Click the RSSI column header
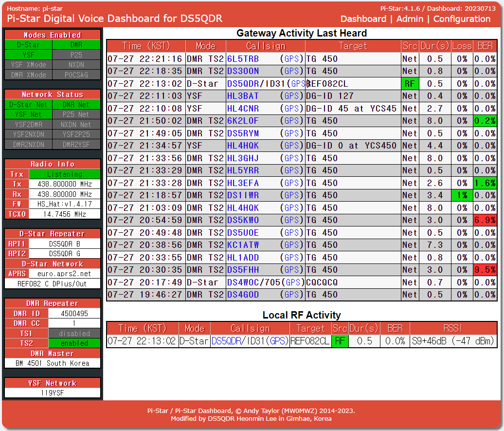The image size is (504, 431). [x=453, y=328]
